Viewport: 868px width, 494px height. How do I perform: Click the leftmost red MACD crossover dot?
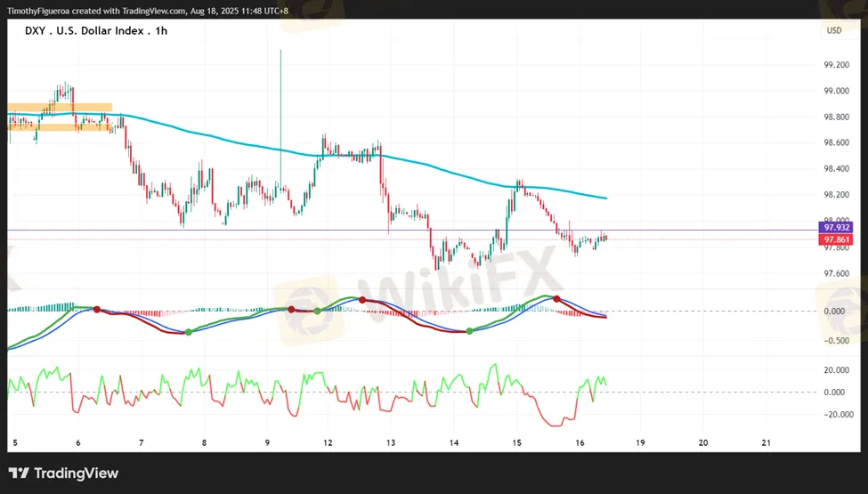coord(96,310)
